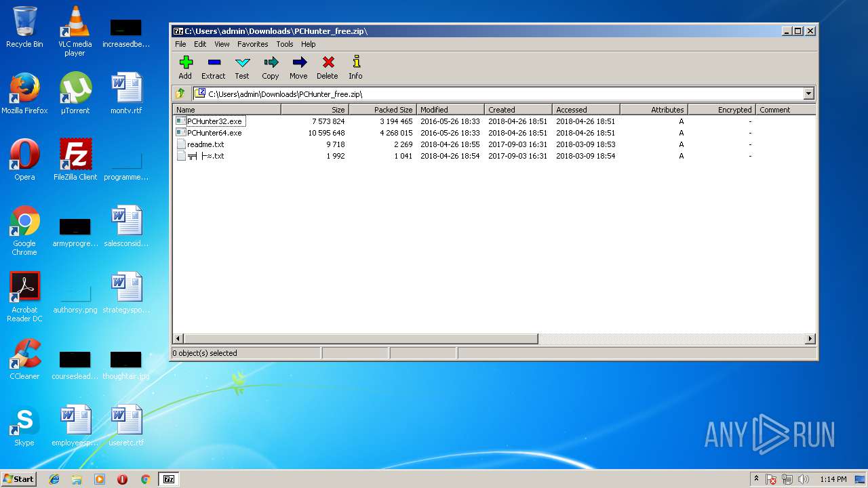Viewport: 868px width, 488px height.
Task: Click 7-Zip taskbar button
Action: (x=169, y=479)
